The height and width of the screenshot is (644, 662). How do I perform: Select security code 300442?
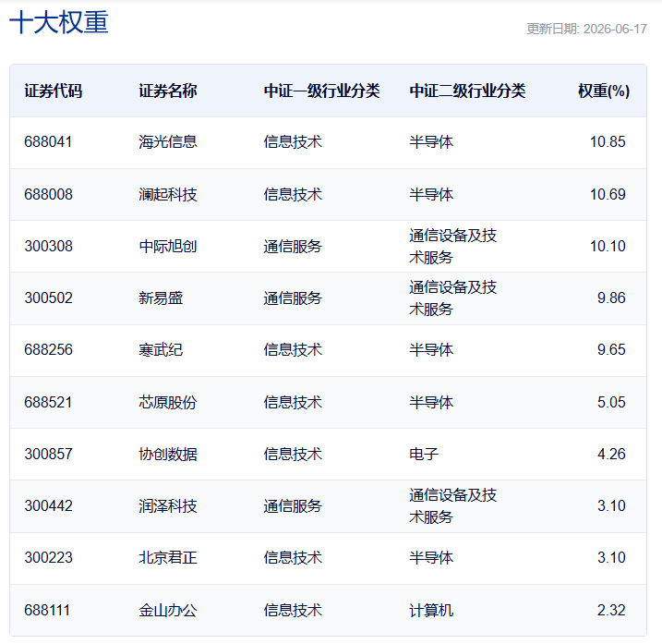48,506
